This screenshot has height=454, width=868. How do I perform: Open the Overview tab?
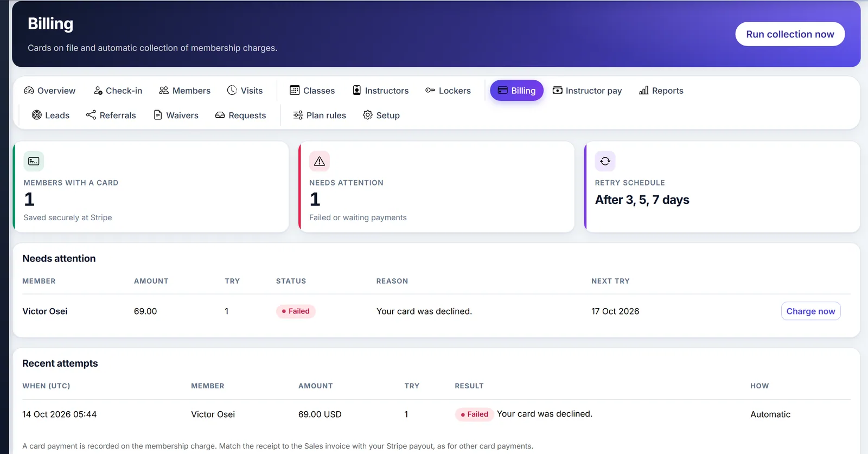[x=50, y=91]
